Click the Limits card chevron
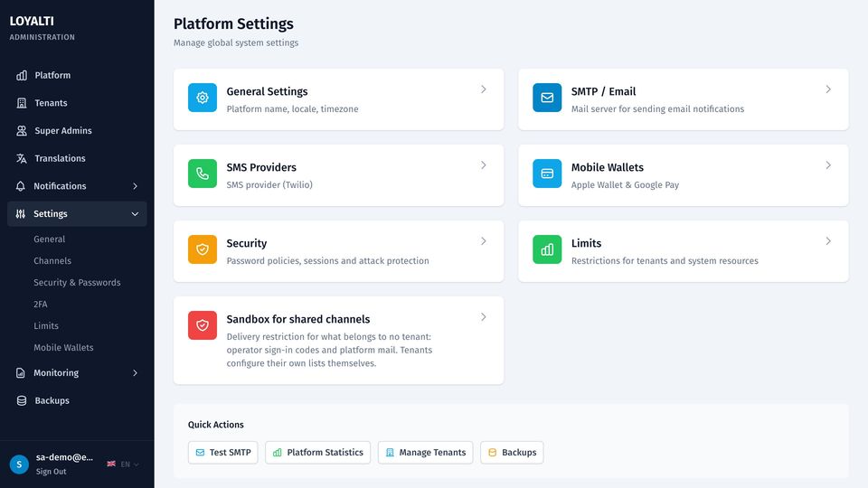 click(x=828, y=240)
